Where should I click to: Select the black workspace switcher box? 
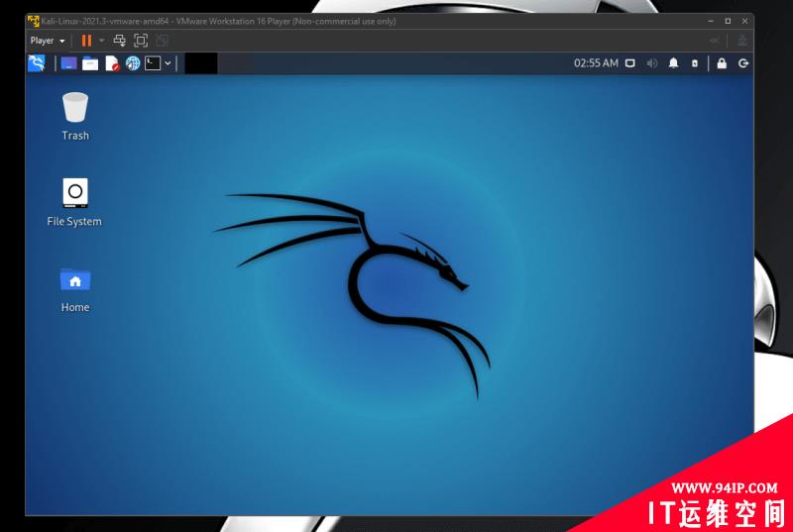[x=201, y=63]
